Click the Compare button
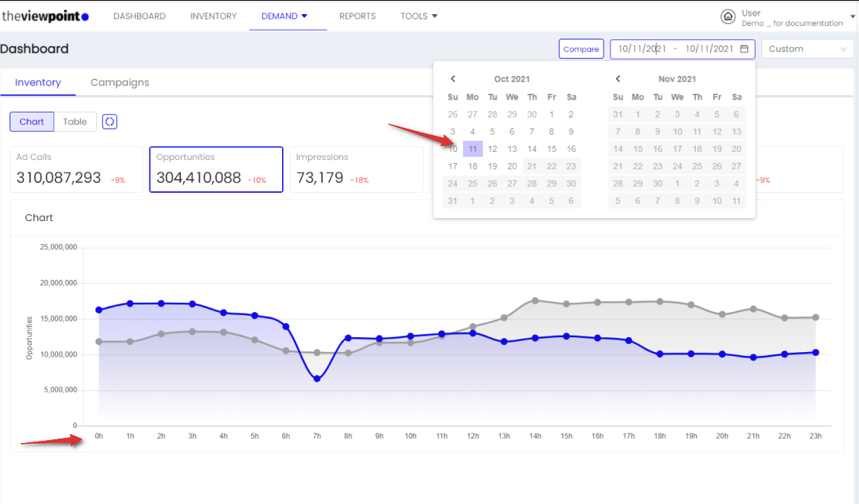Viewport: 859px width, 504px height. (581, 48)
